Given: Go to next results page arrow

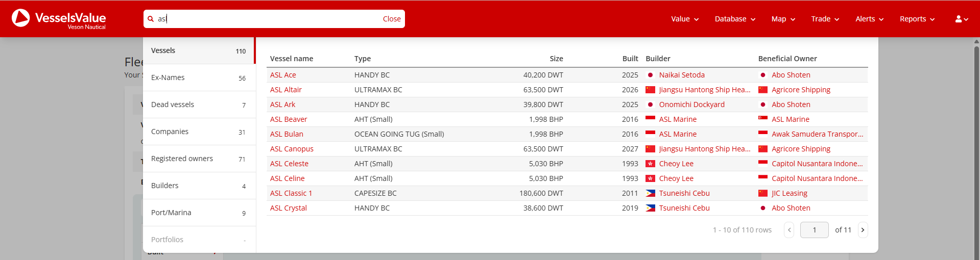Looking at the screenshot, I should point(863,230).
